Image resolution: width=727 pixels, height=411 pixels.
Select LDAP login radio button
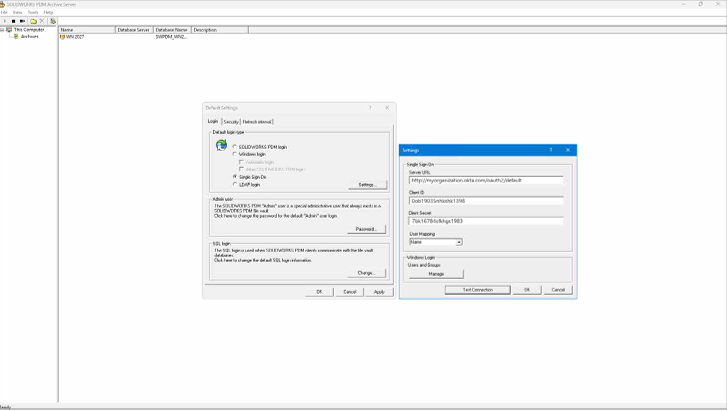(235, 185)
